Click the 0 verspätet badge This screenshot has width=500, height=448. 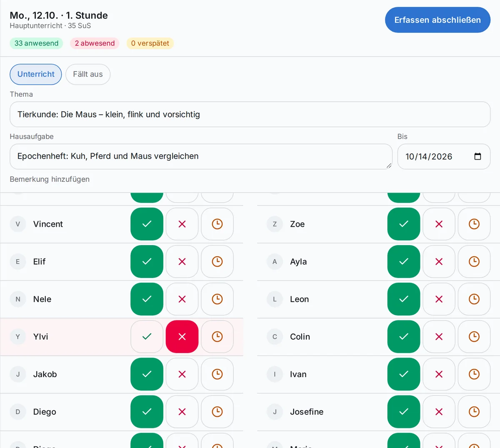coord(150,43)
